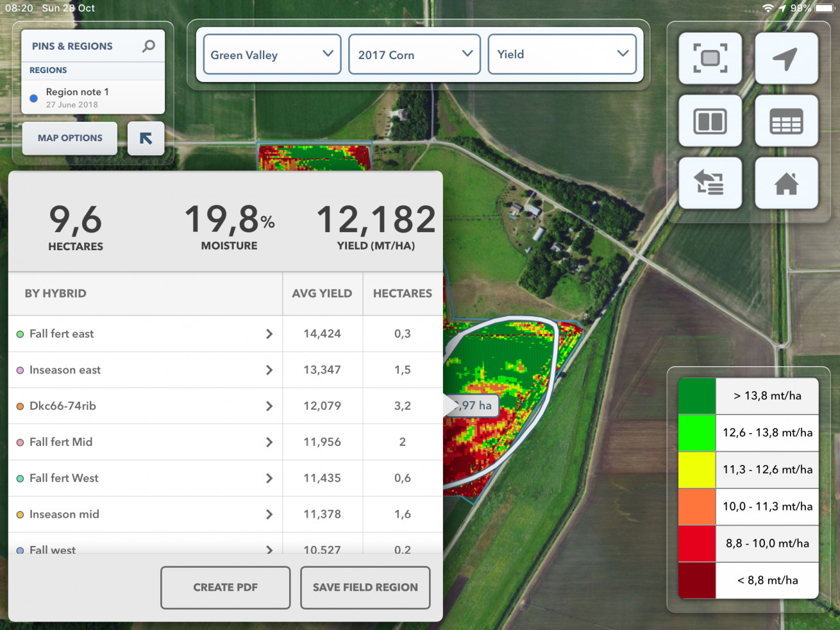Tap the search magnifier in Pins & Regions
840x630 pixels.
pyautogui.click(x=148, y=46)
